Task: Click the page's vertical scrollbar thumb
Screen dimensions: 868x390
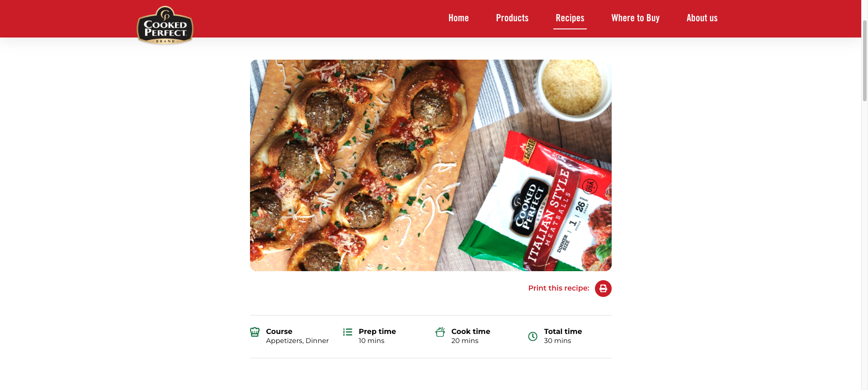Action: [864, 60]
